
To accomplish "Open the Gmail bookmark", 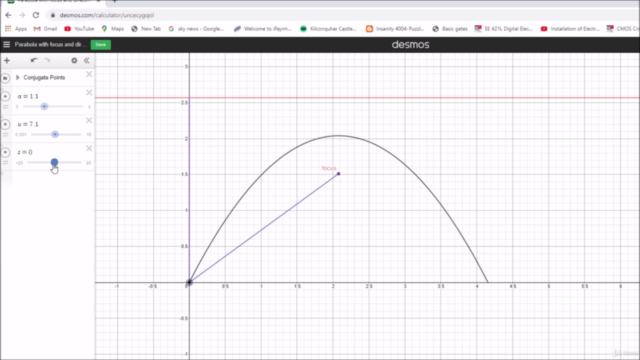I will (45, 29).
